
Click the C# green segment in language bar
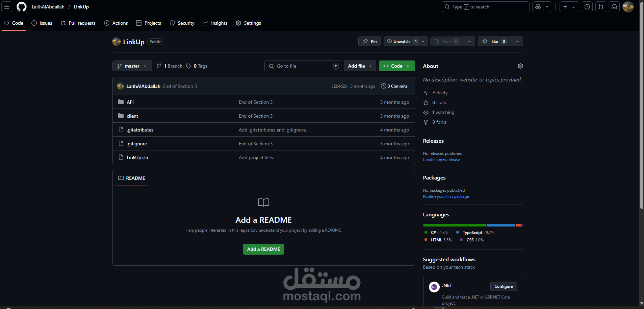pyautogui.click(x=455, y=225)
